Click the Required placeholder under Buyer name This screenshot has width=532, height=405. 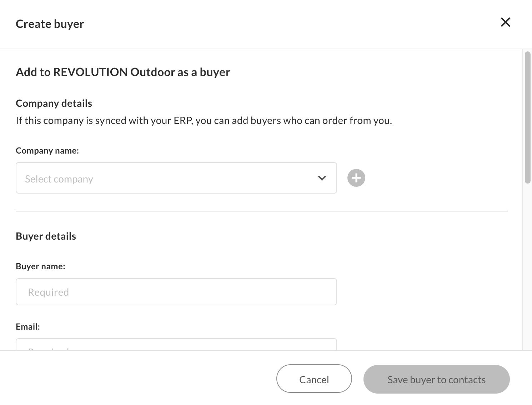[49, 292]
